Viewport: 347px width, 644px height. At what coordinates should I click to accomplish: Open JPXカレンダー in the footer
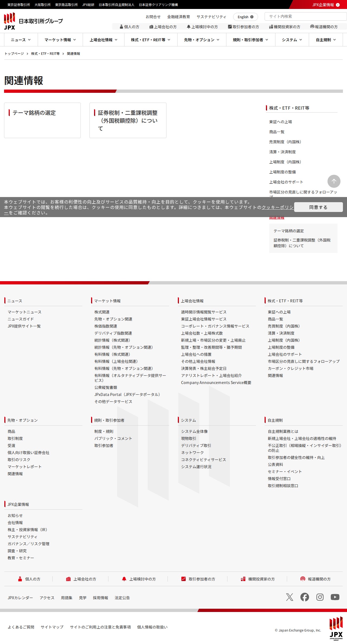20,598
